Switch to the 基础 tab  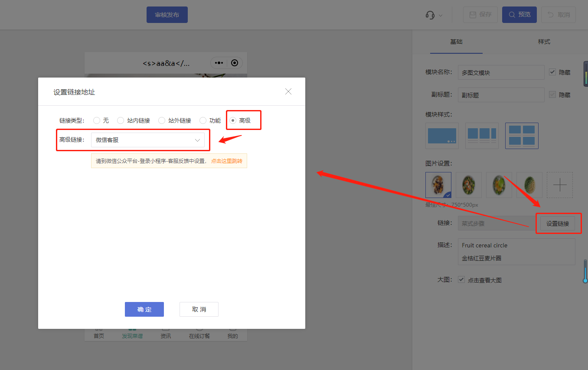[456, 42]
